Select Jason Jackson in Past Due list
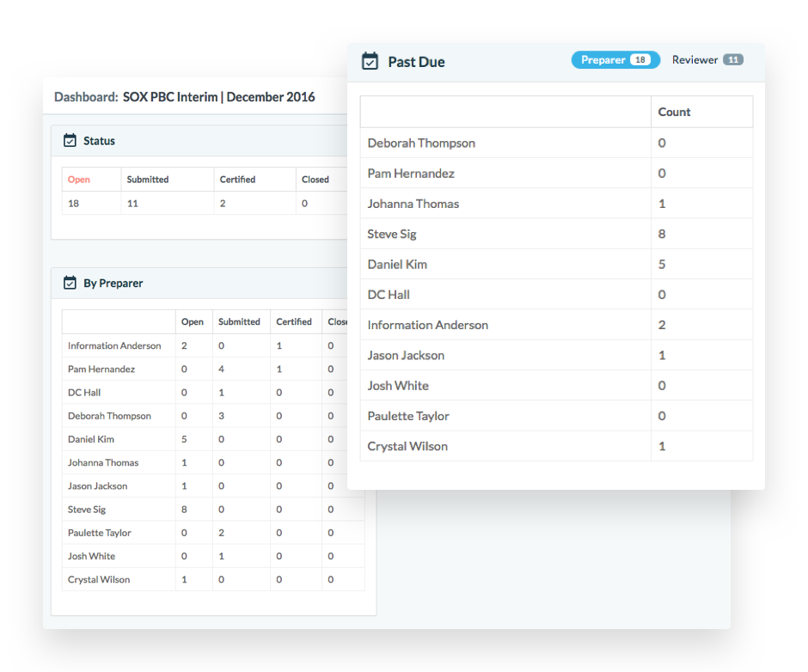The image size is (808, 672). pos(406,356)
